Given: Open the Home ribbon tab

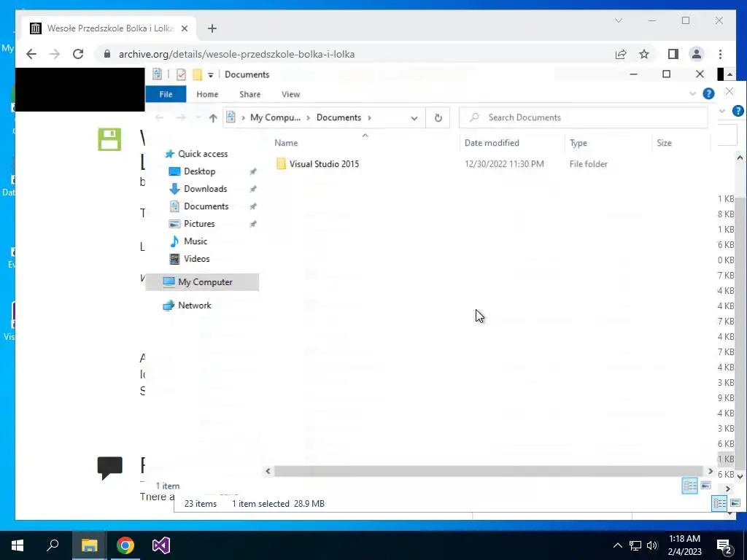Looking at the screenshot, I should pos(207,94).
